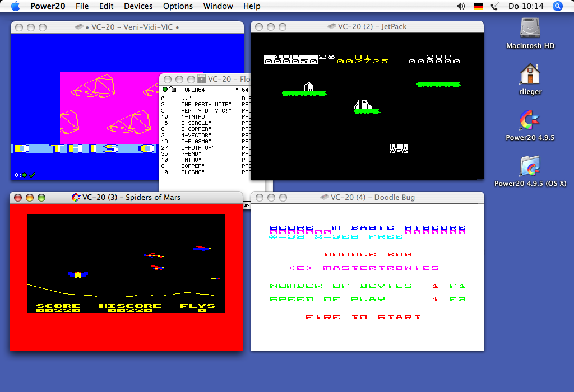
Task: Minimize the Spiders of Mars window
Action: (30, 198)
